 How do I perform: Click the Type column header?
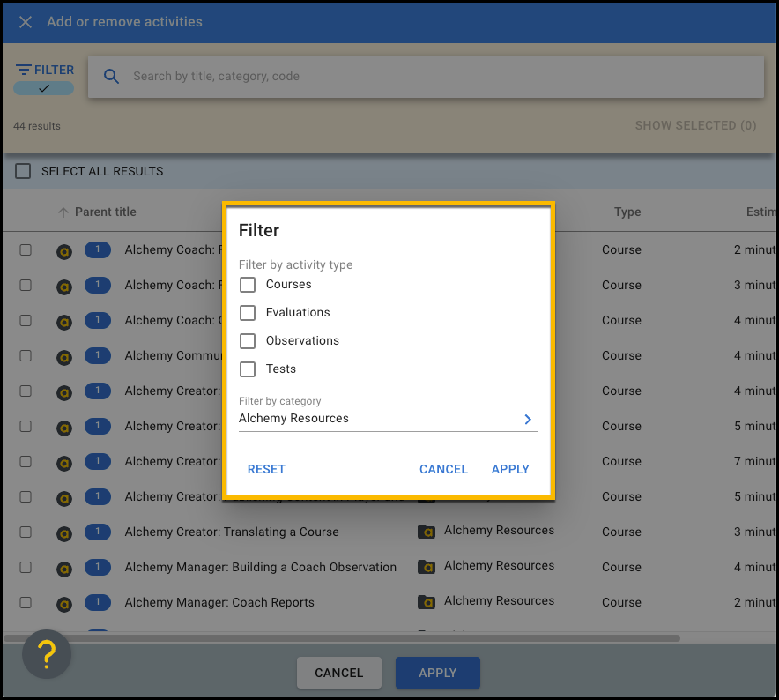(627, 212)
